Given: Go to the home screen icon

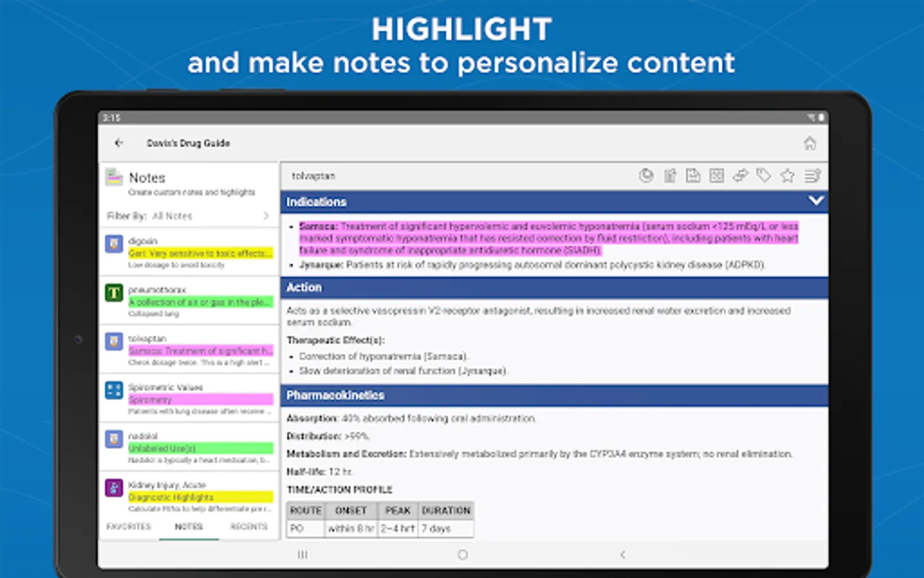Looking at the screenshot, I should [x=810, y=143].
